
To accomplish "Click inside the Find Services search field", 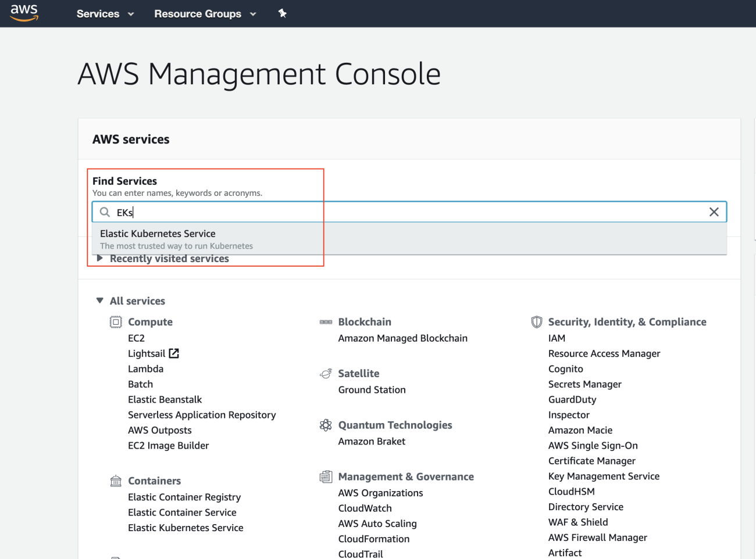I will (x=407, y=212).
